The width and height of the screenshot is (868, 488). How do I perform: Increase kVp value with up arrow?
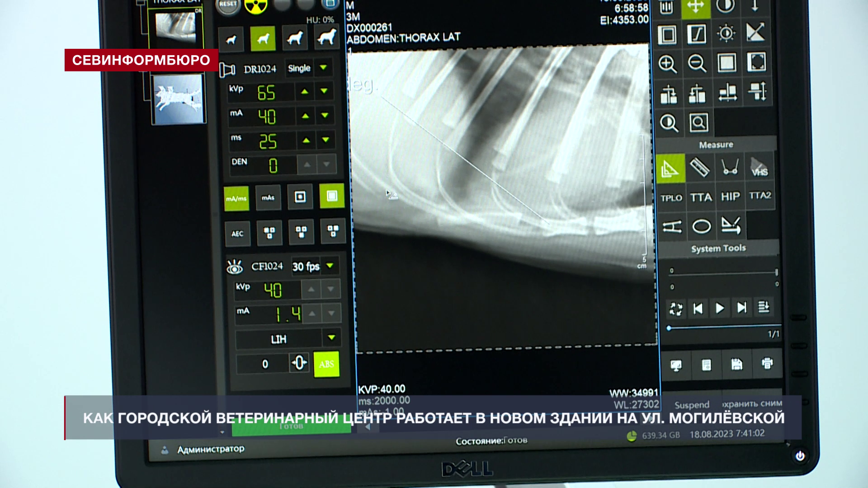305,92
